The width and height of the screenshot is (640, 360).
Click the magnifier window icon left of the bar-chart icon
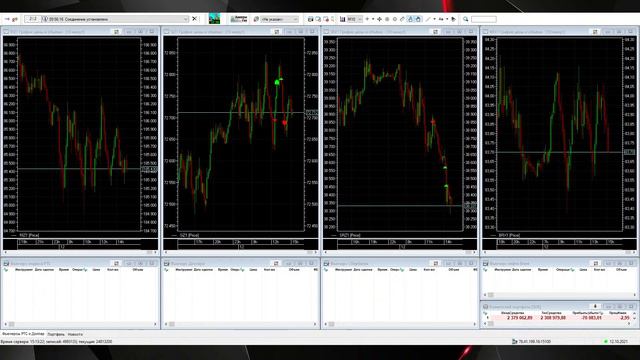318,19
